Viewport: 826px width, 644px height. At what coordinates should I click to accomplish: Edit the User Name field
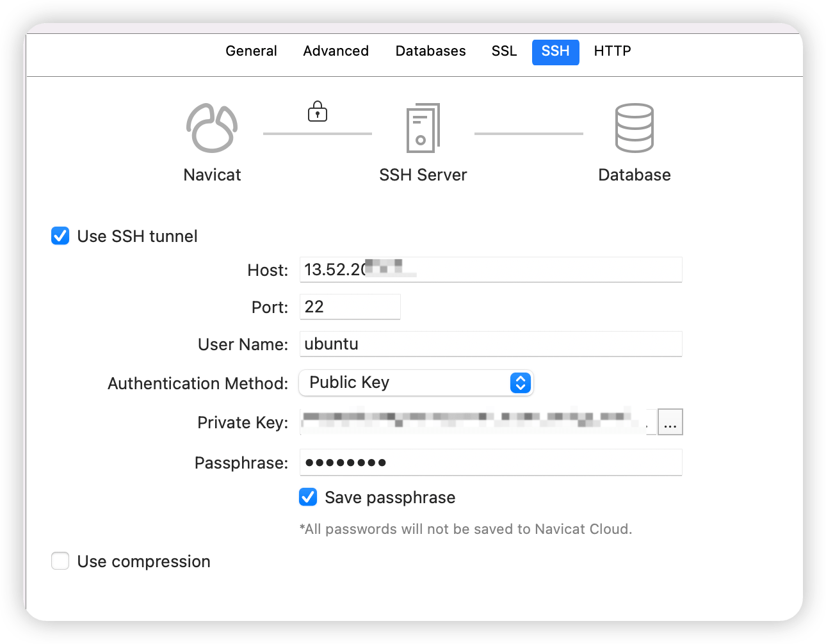click(491, 344)
